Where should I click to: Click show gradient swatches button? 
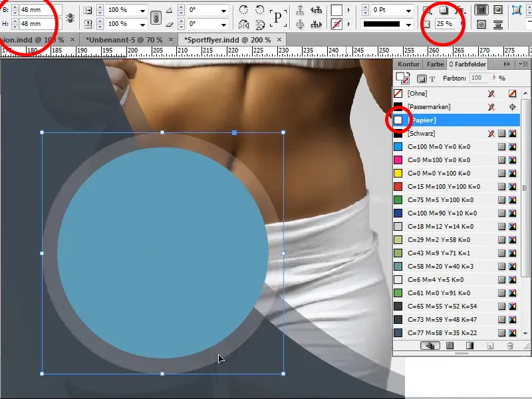(x=469, y=346)
